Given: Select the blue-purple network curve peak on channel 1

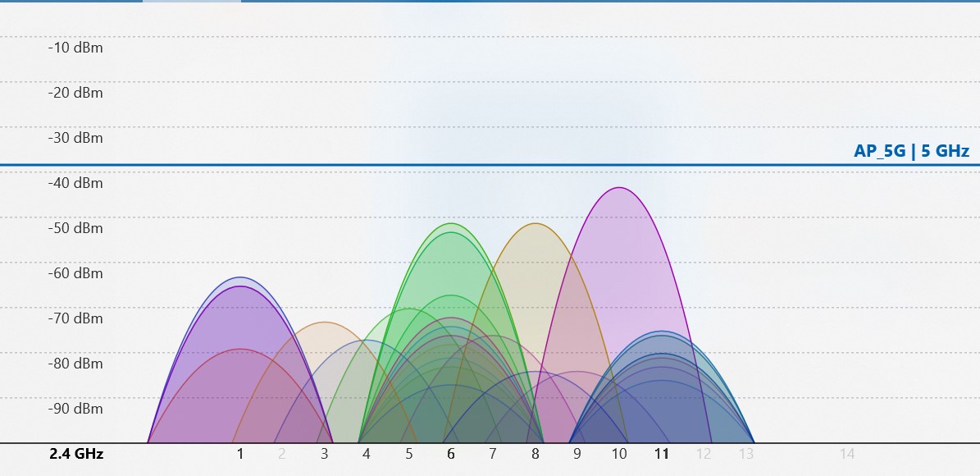Looking at the screenshot, I should [240, 277].
